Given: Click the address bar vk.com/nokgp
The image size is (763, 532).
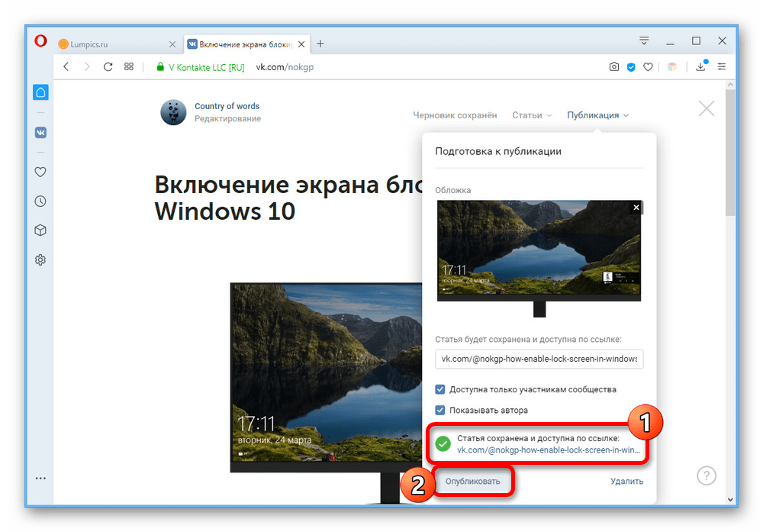Looking at the screenshot, I should [x=285, y=67].
